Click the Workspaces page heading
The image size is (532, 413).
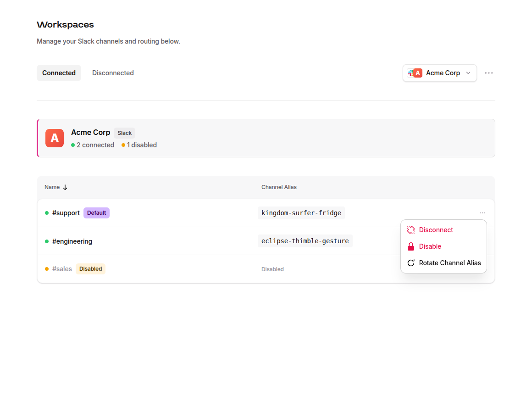[x=66, y=25]
